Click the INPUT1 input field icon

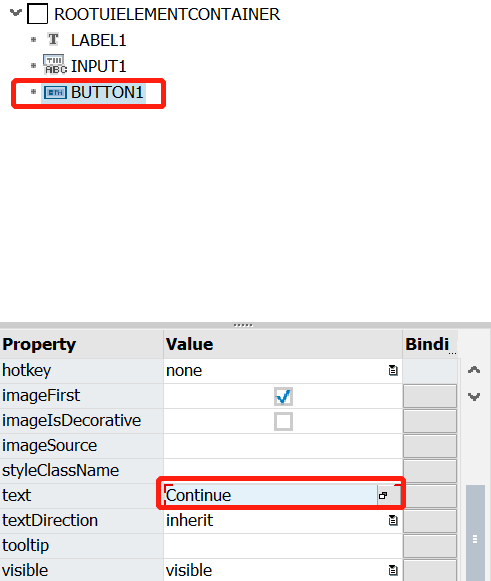point(55,65)
